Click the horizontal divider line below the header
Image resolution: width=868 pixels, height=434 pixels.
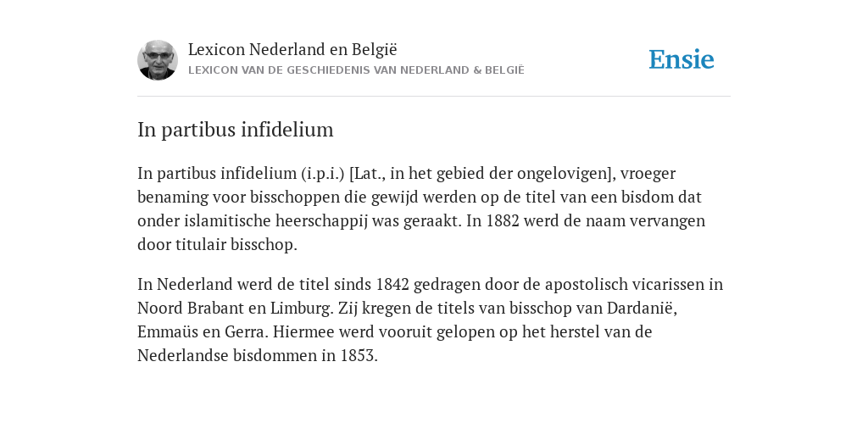(x=434, y=97)
